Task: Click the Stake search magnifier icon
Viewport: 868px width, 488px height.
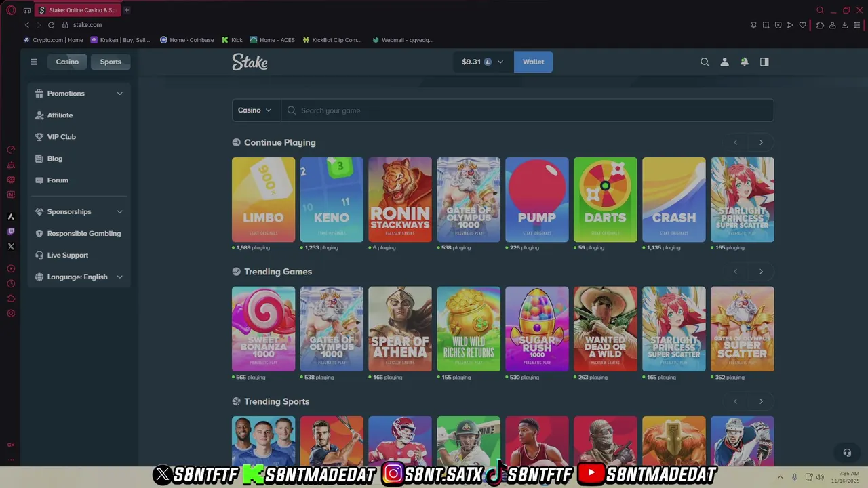Action: pyautogui.click(x=705, y=62)
